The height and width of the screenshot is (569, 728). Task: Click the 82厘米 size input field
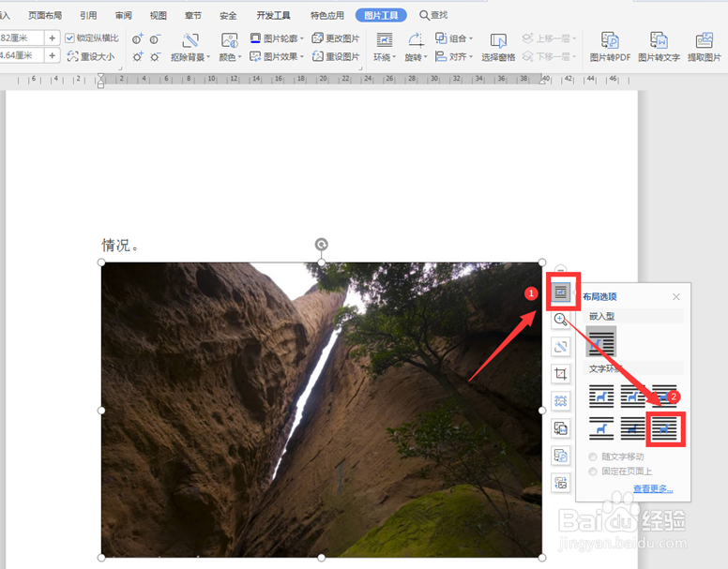22,38
